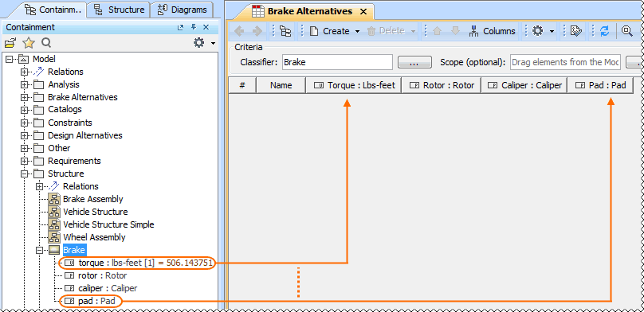Image resolution: width=644 pixels, height=312 pixels.
Task: Select the Vehicle Structure Simple diagram
Action: [108, 224]
